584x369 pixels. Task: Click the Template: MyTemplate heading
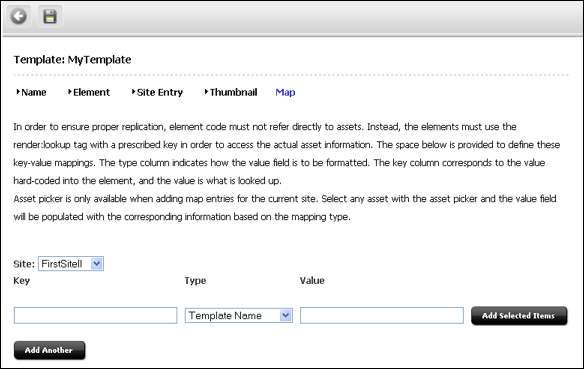pyautogui.click(x=72, y=60)
